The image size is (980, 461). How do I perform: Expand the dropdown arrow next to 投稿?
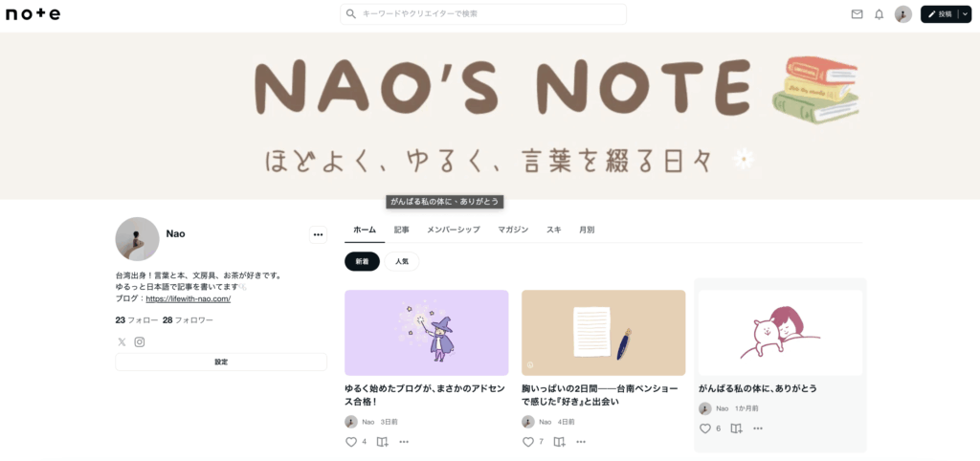(x=965, y=14)
